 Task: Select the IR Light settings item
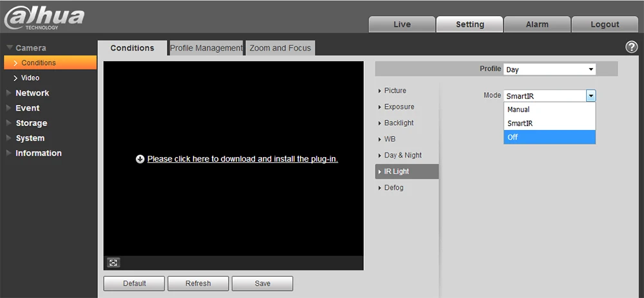(406, 172)
